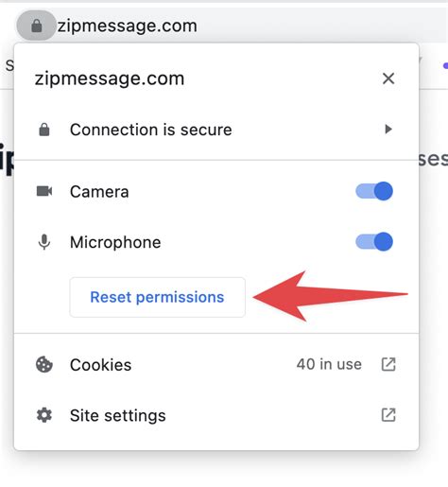Open the Cookies menu row
Image resolution: width=448 pixels, height=487 pixels.
coord(216,365)
